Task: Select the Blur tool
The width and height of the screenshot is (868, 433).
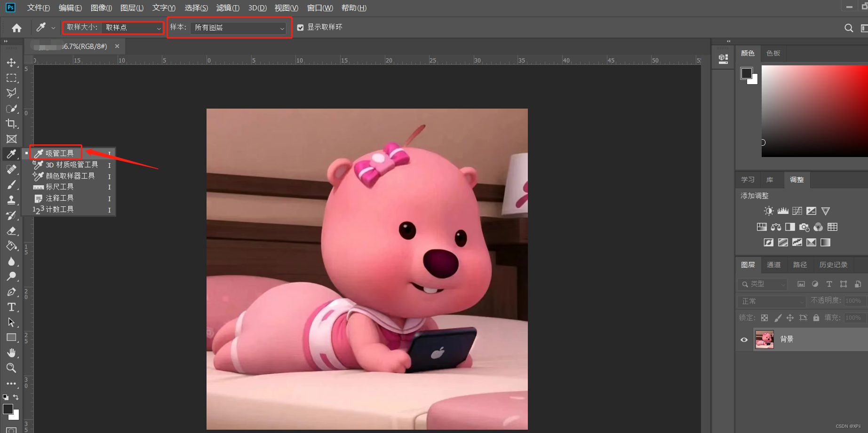Action: [x=11, y=261]
